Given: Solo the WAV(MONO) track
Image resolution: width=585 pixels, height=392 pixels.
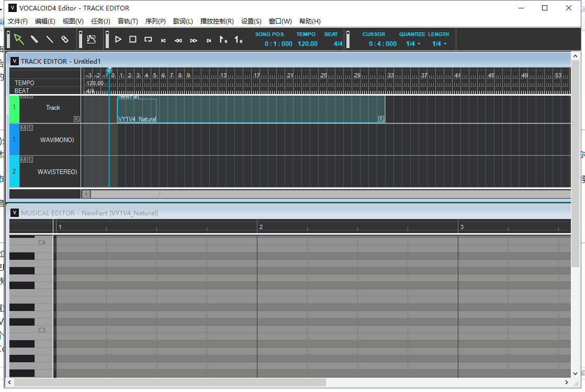Looking at the screenshot, I should click(x=30, y=128).
